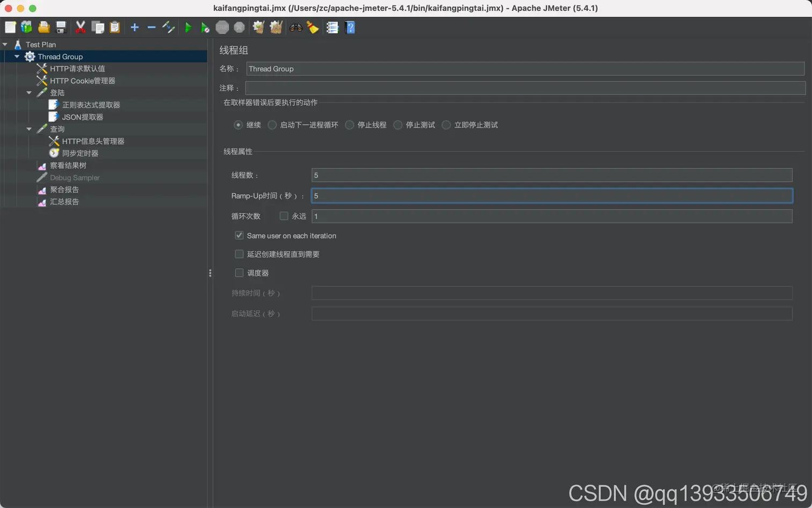This screenshot has height=508, width=812.
Task: Enable the 调度器 checkbox
Action: 240,273
